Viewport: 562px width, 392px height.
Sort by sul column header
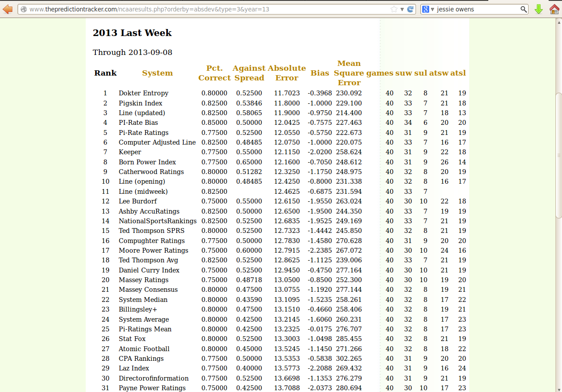420,73
